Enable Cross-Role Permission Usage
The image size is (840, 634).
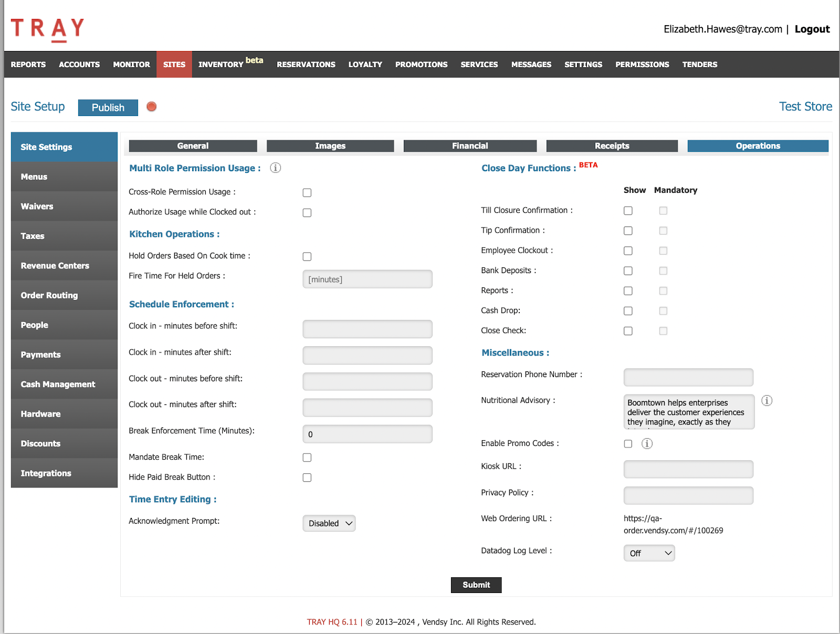click(x=307, y=192)
